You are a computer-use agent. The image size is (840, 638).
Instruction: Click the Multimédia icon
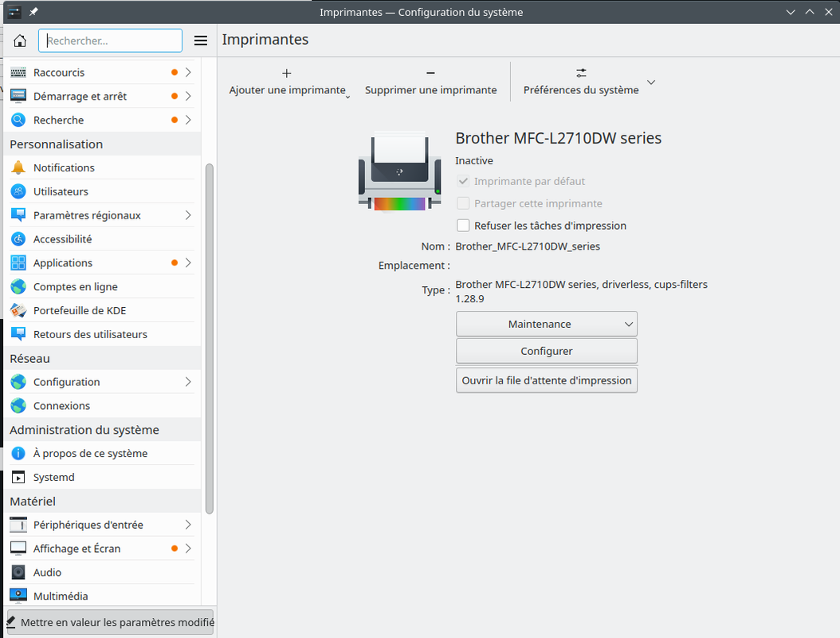[x=18, y=596]
